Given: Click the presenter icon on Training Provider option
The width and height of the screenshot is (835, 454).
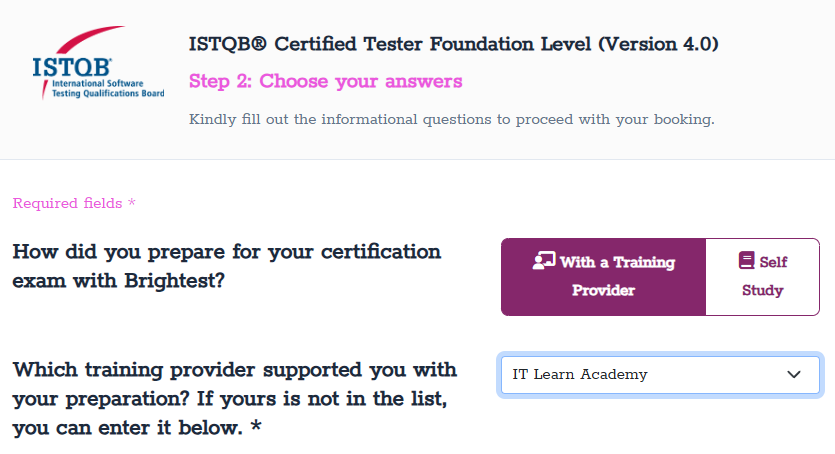Looking at the screenshot, I should (544, 262).
